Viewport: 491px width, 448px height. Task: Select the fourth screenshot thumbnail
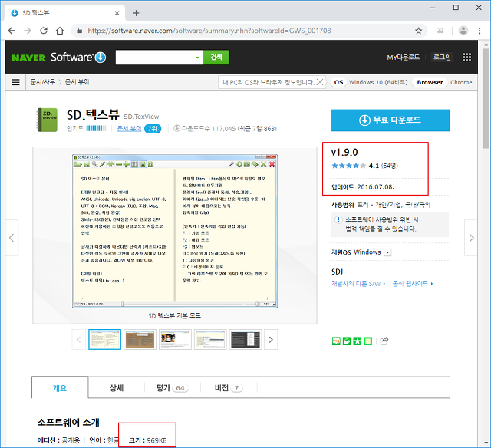point(210,339)
